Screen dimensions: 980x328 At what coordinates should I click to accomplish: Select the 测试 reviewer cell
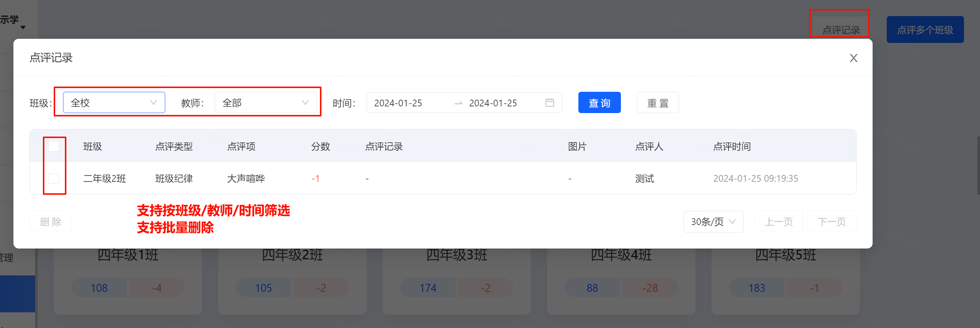click(x=644, y=178)
